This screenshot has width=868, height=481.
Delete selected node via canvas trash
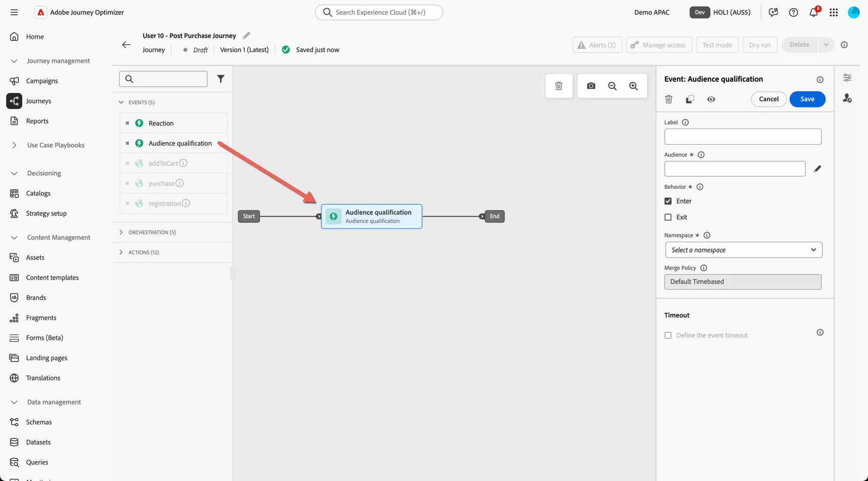[559, 86]
